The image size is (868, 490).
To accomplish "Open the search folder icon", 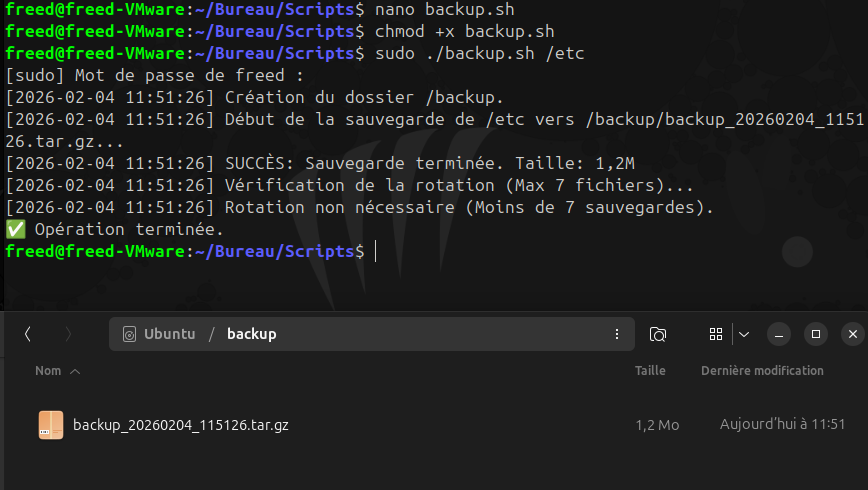I will point(658,334).
